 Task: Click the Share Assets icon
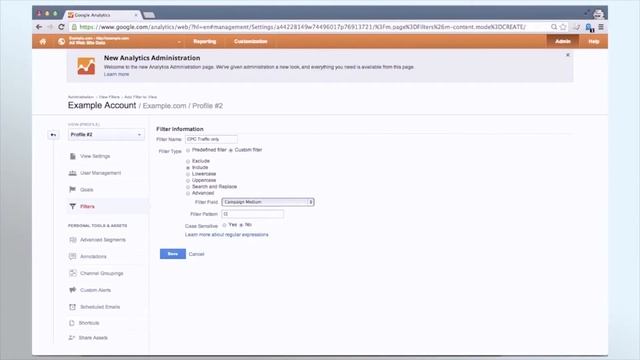click(x=72, y=338)
